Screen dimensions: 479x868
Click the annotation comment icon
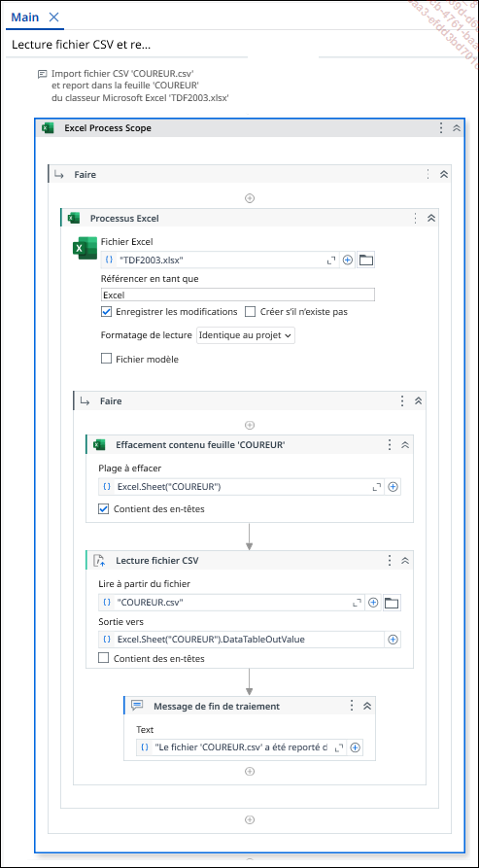[42, 74]
